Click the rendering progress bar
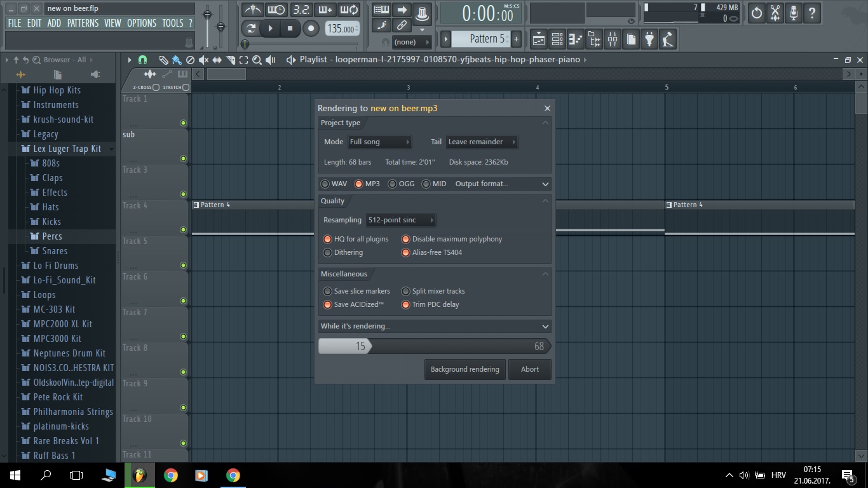The height and width of the screenshot is (488, 868). [435, 346]
